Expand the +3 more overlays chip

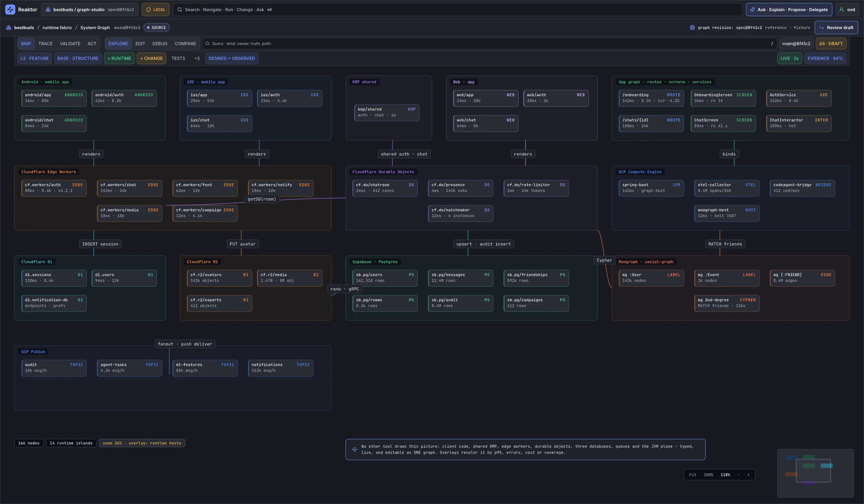[x=197, y=58]
